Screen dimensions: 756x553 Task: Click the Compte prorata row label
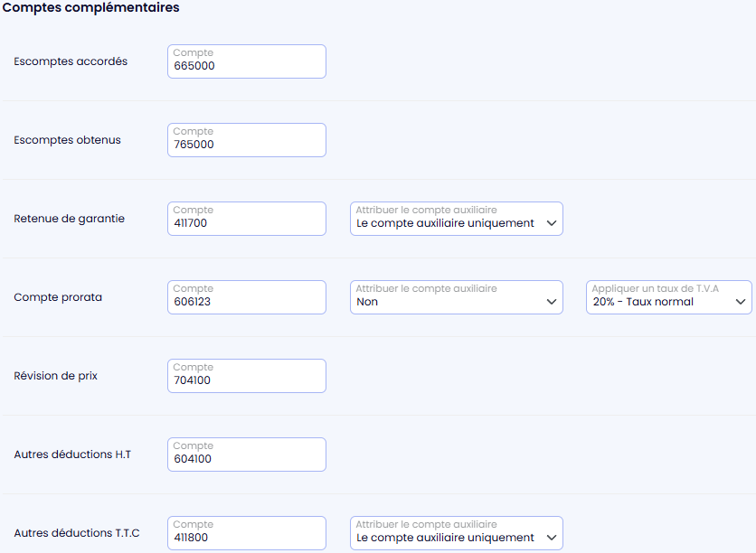click(x=58, y=297)
